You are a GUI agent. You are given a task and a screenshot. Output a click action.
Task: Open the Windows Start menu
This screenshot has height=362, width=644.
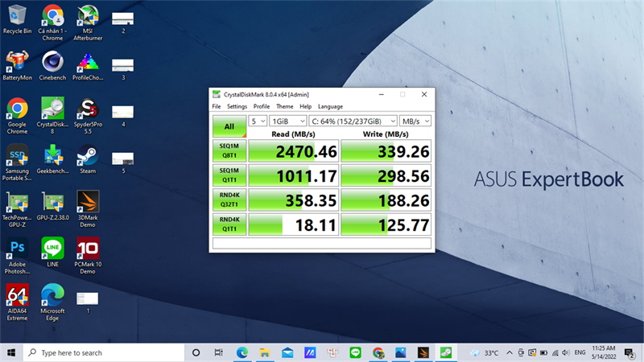tap(11, 352)
